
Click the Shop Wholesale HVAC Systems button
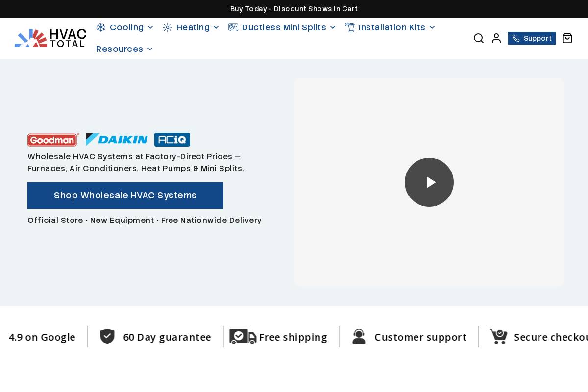pyautogui.click(x=125, y=196)
